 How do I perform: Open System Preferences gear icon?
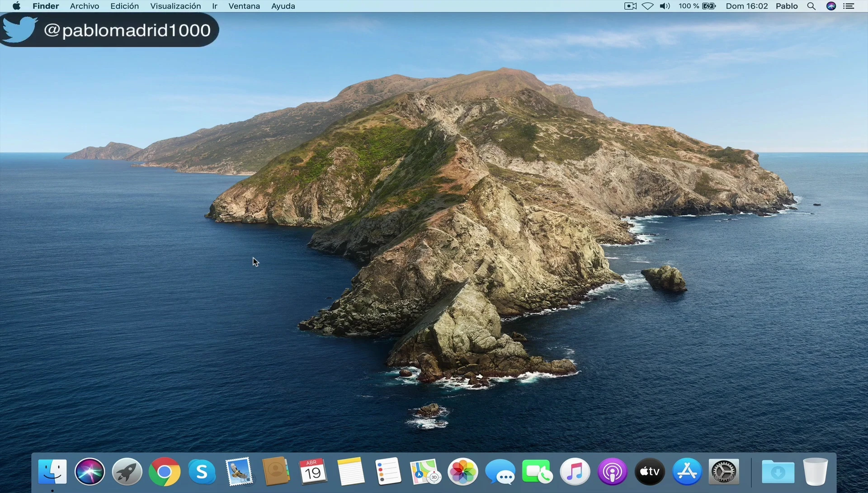point(724,472)
